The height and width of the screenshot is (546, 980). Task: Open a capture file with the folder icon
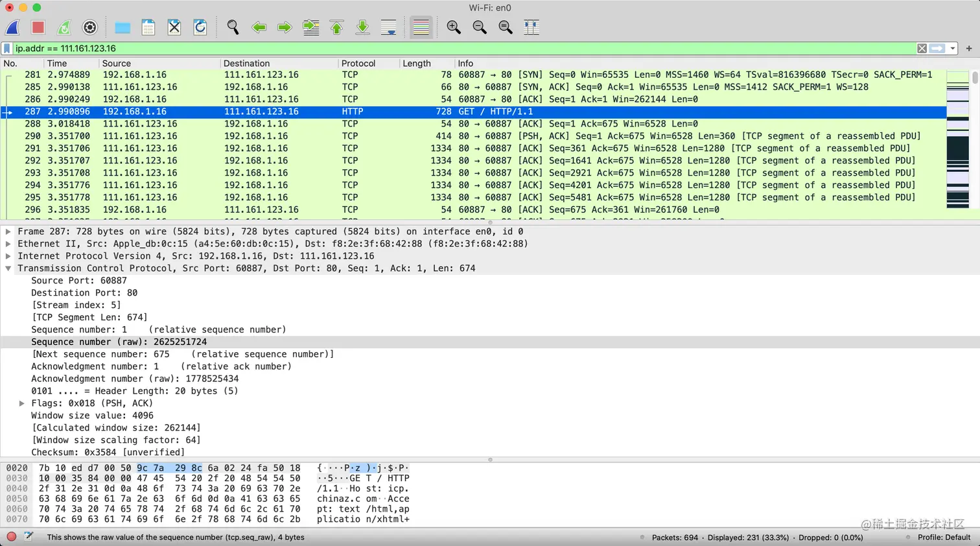click(x=122, y=27)
